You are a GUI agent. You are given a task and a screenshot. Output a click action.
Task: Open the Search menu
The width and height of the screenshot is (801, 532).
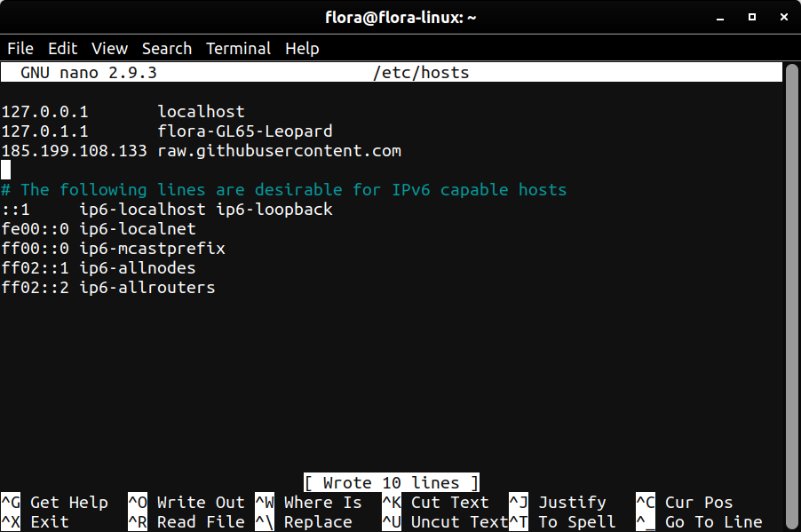point(167,48)
